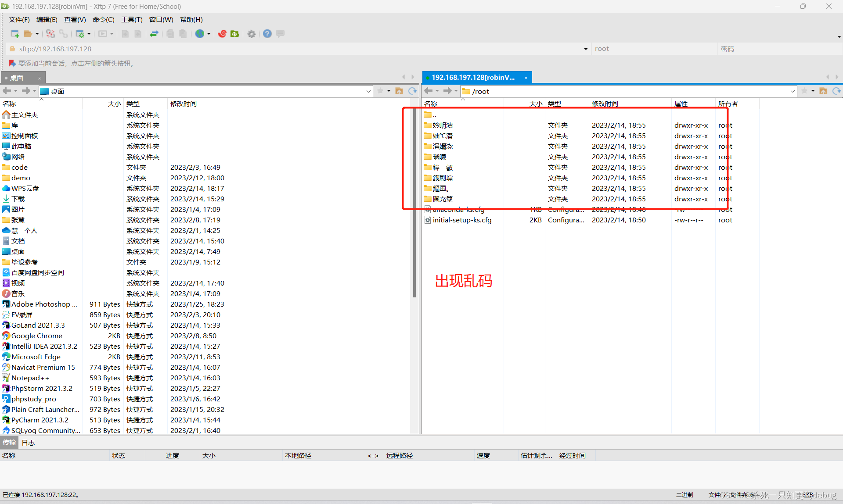Viewport: 843px width, 504px height.
Task: Launch Xshell via the red swirl icon
Action: click(222, 34)
